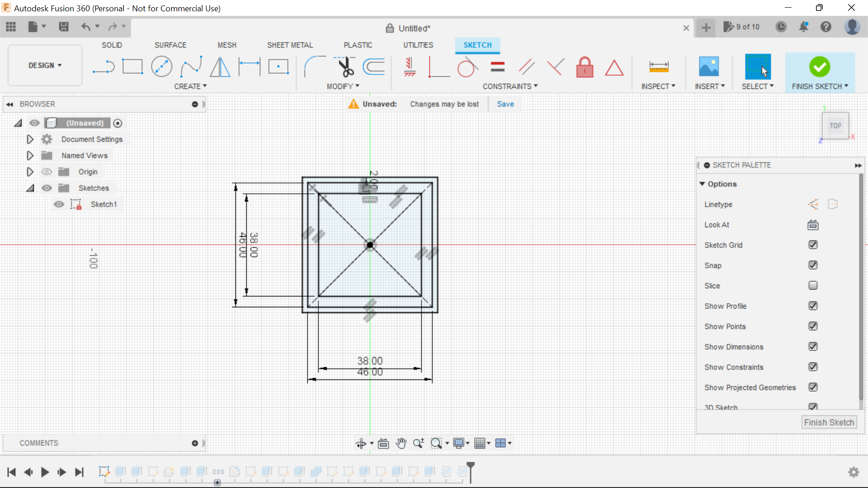Toggle the Show Dimensions checkbox

(x=813, y=346)
